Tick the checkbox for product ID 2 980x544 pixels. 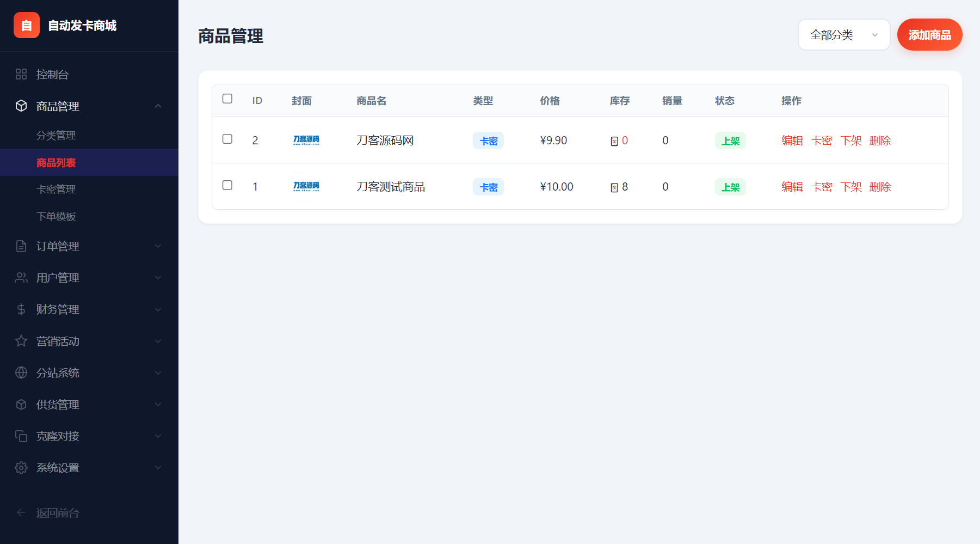[x=227, y=139]
